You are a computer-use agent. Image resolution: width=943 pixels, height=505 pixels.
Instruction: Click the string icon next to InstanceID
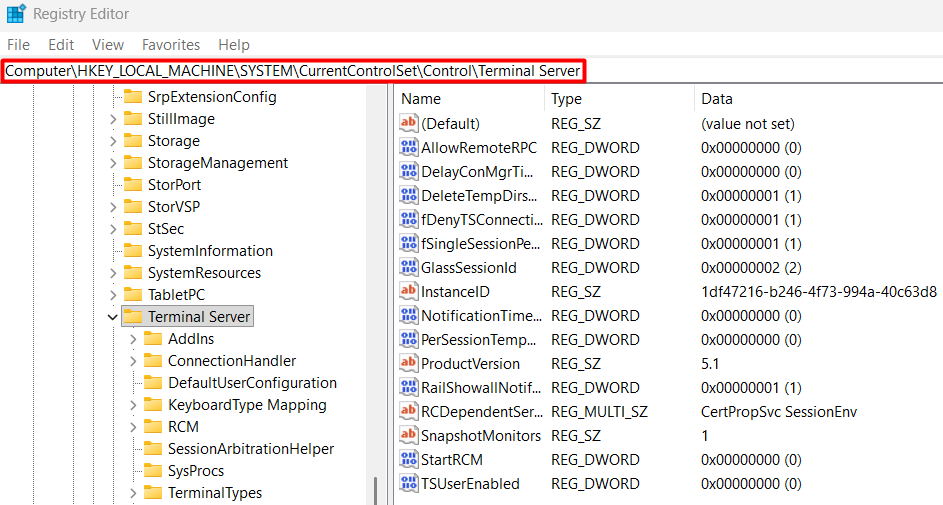pyautogui.click(x=408, y=292)
